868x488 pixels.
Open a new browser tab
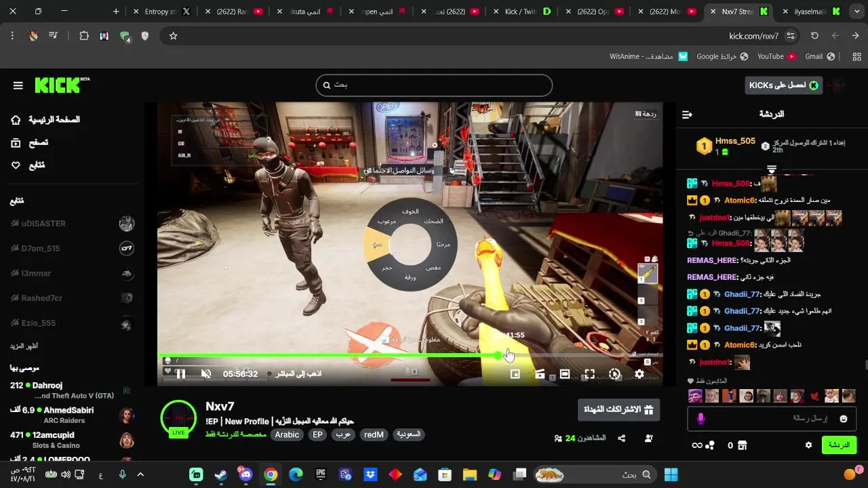point(116,12)
